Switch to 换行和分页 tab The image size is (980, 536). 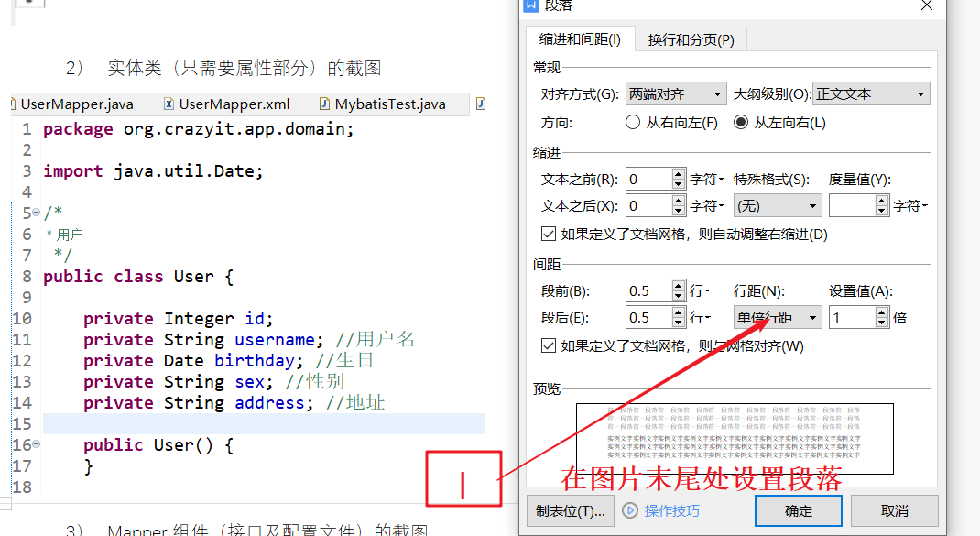691,40
